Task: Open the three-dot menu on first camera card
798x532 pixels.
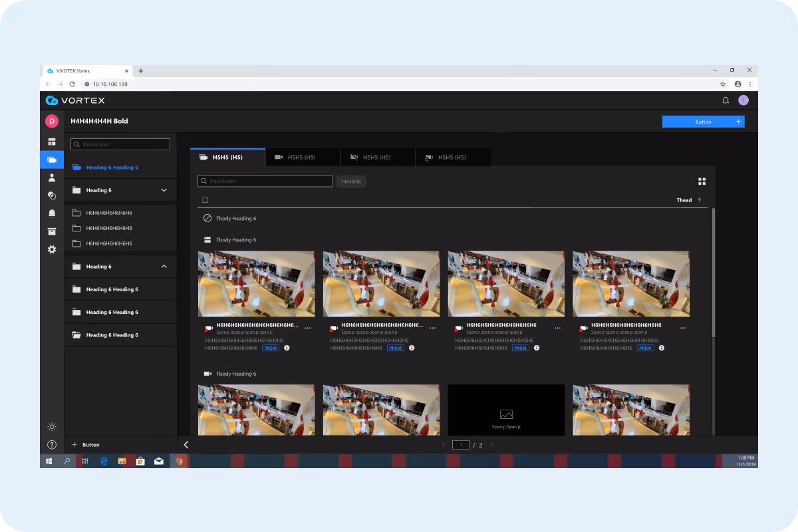Action: [308, 328]
